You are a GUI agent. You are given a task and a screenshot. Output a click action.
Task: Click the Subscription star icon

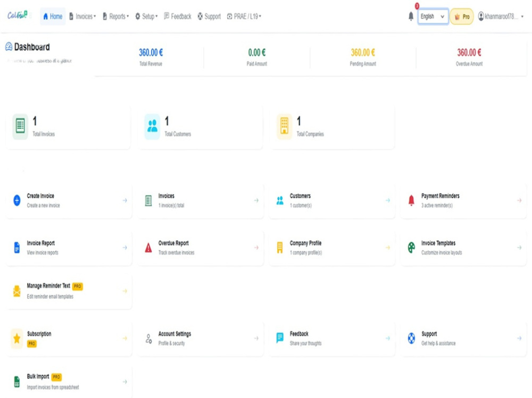(17, 338)
